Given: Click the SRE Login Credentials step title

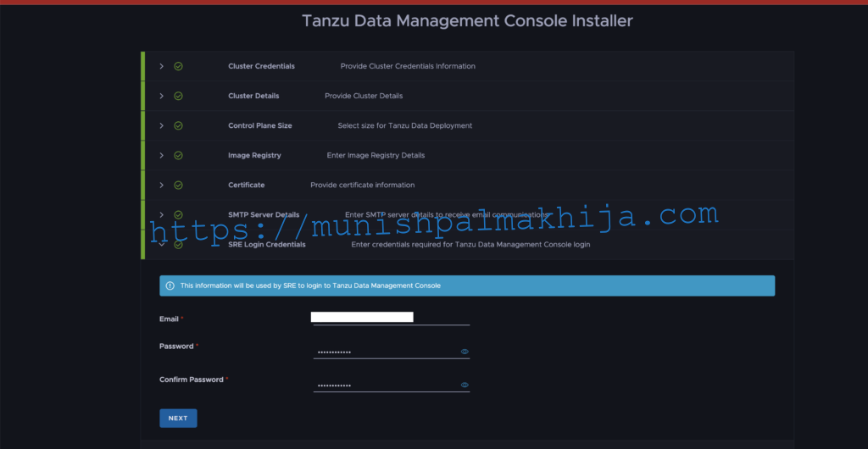Looking at the screenshot, I should [x=267, y=244].
